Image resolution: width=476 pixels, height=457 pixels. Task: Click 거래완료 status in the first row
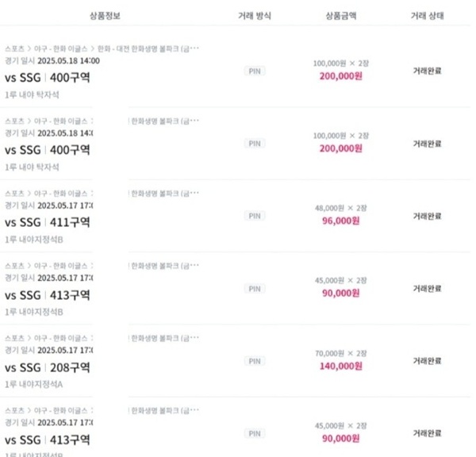(427, 71)
